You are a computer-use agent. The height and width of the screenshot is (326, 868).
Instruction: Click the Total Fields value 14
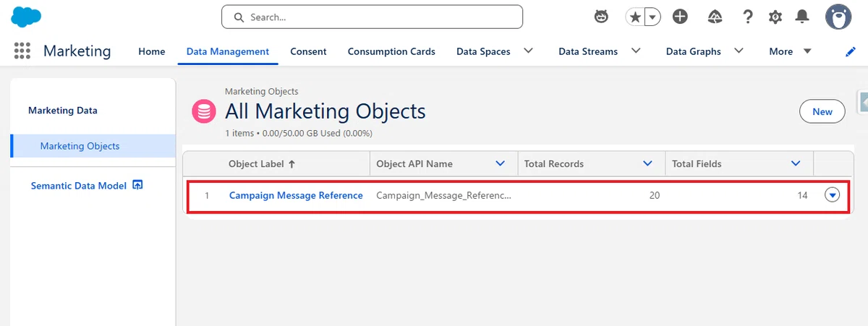(802, 196)
